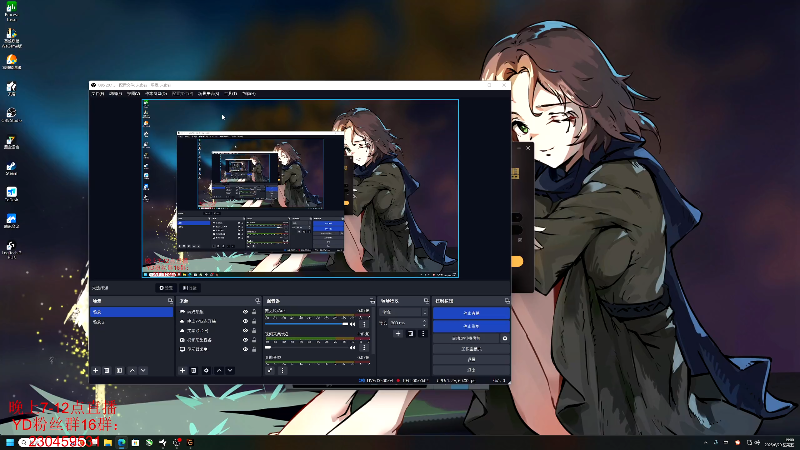Open the 配置文件 (Profile) menu

coord(182,94)
